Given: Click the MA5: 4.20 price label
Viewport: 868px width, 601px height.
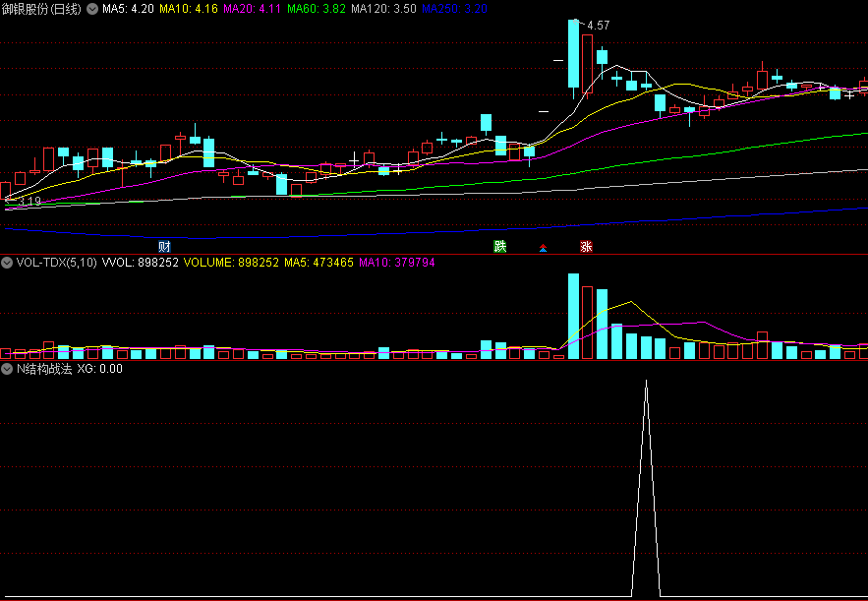Looking at the screenshot, I should (128, 9).
